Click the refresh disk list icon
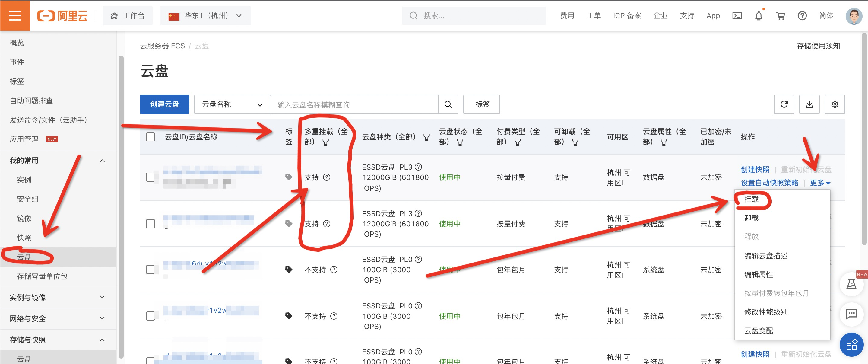The height and width of the screenshot is (364, 868). (x=784, y=104)
